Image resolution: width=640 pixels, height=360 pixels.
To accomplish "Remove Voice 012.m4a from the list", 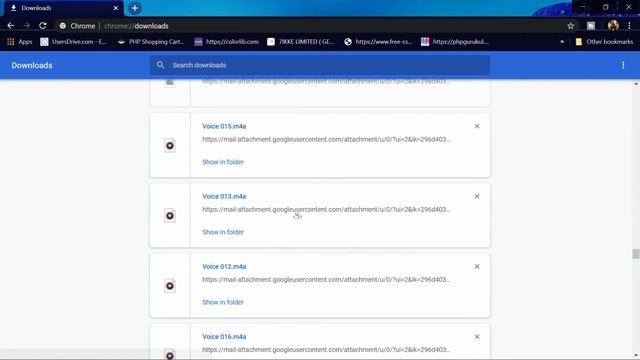I will 477,267.
